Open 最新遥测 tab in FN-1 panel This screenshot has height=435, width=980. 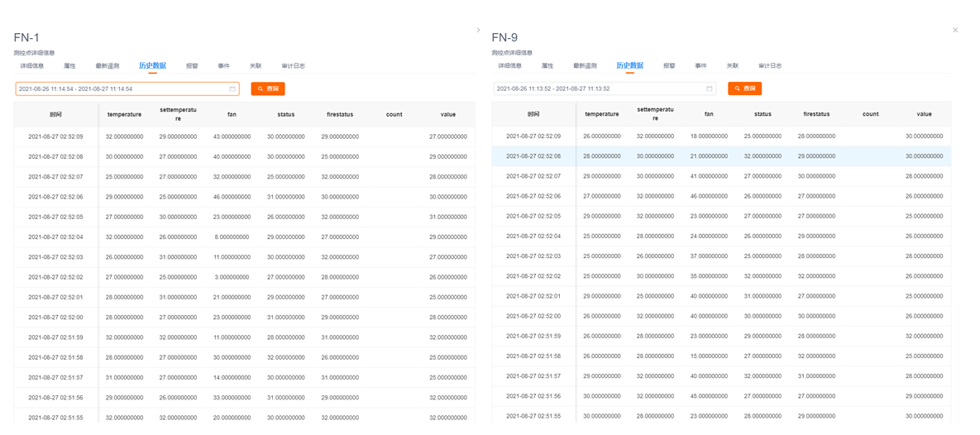[108, 65]
